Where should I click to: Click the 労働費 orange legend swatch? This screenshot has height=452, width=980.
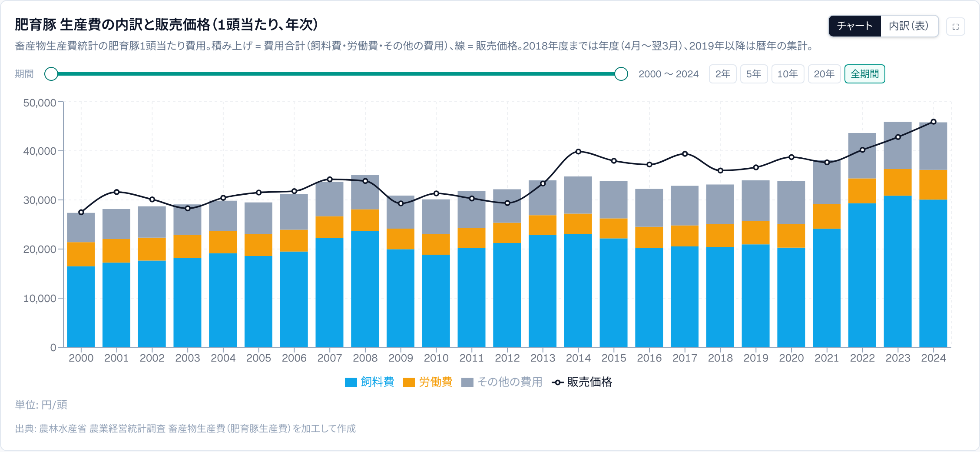409,382
